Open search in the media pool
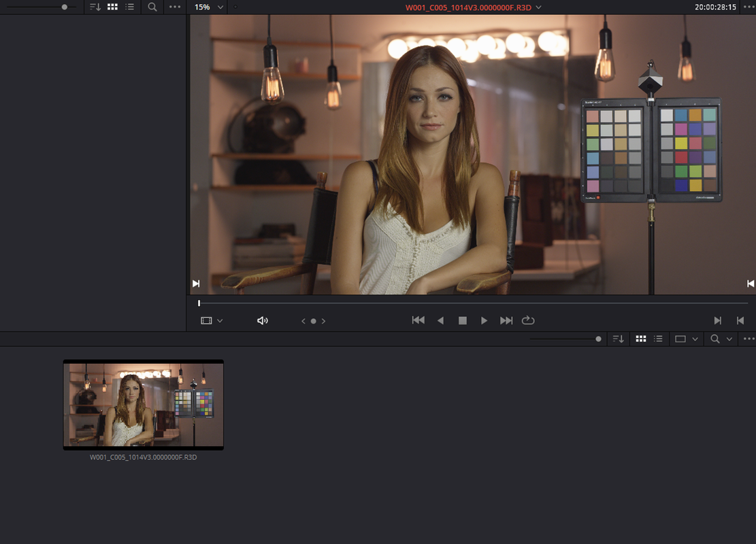 pyautogui.click(x=715, y=339)
